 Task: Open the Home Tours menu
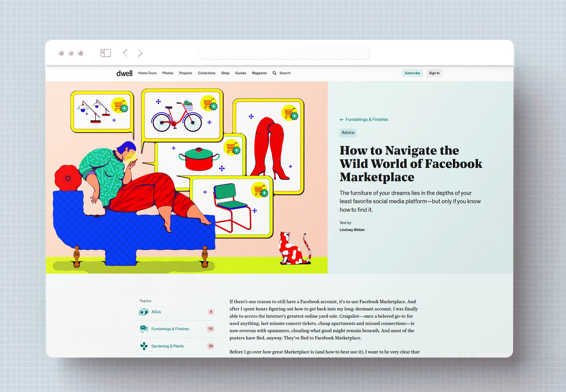coord(147,73)
